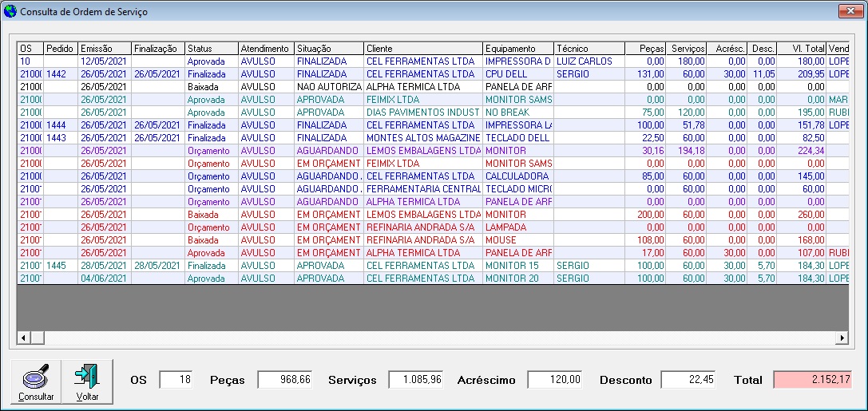
Task: Close the Consulta de Ordem de Serviço window
Action: click(850, 12)
